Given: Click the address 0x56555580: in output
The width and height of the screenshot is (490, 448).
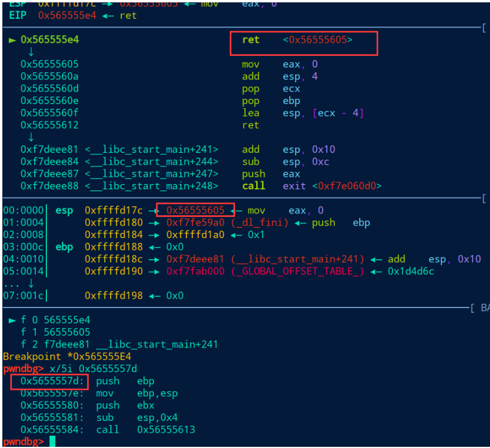Looking at the screenshot, I should [52, 406].
